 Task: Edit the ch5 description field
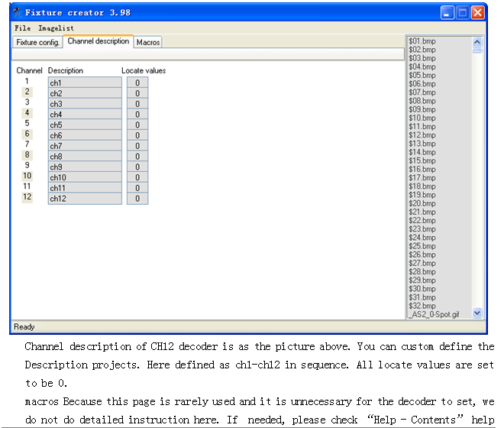(x=85, y=125)
